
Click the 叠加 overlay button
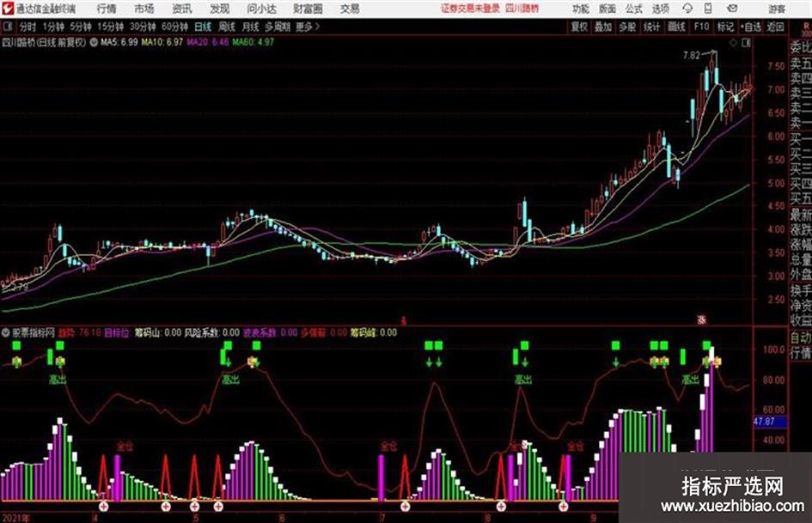point(603,27)
